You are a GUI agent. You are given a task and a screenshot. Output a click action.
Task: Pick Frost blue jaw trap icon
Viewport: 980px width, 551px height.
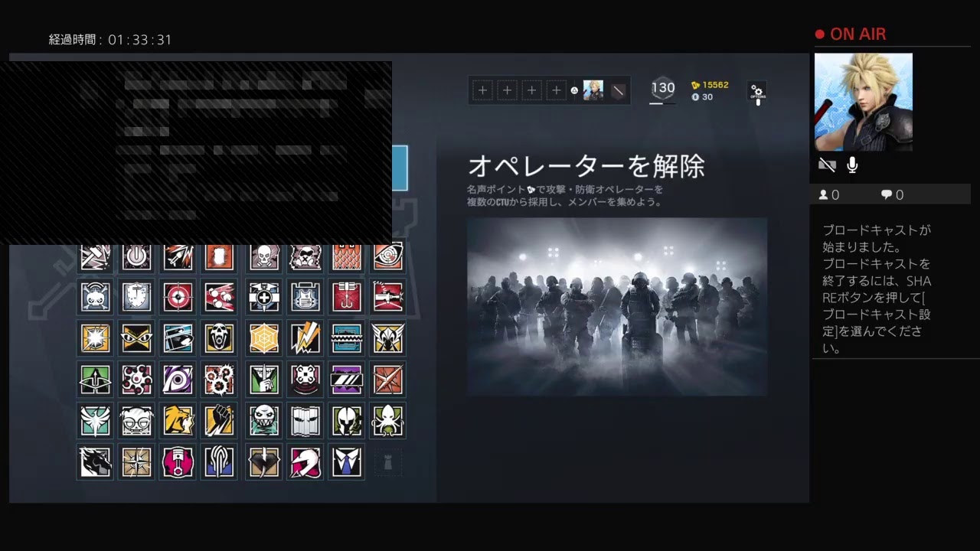click(347, 338)
